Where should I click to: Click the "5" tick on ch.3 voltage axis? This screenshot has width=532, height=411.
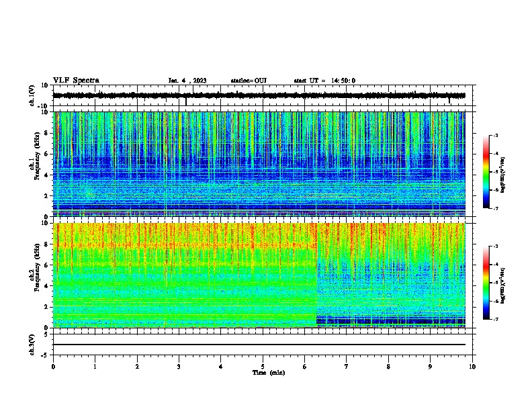(47, 334)
